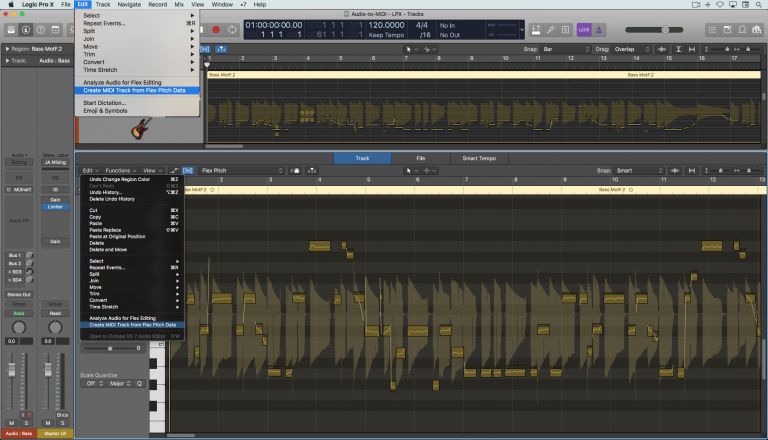This screenshot has height=440, width=768.
Task: Click vertical auto zoom in Tracks area
Action: click(678, 49)
